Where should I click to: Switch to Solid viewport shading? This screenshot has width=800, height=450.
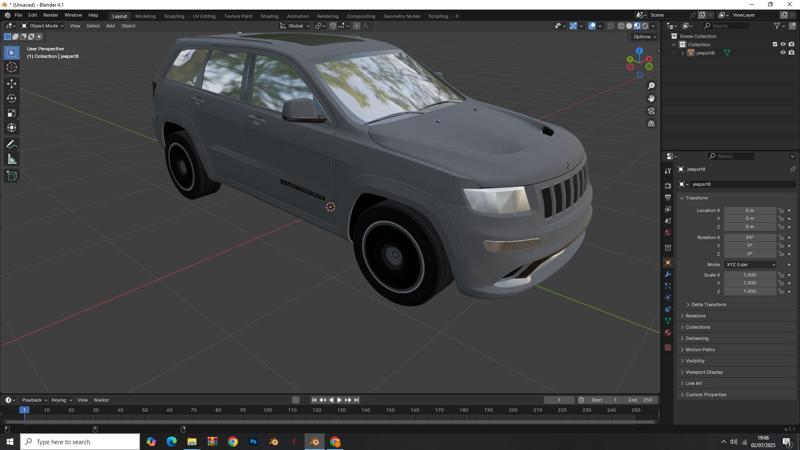pyautogui.click(x=629, y=26)
